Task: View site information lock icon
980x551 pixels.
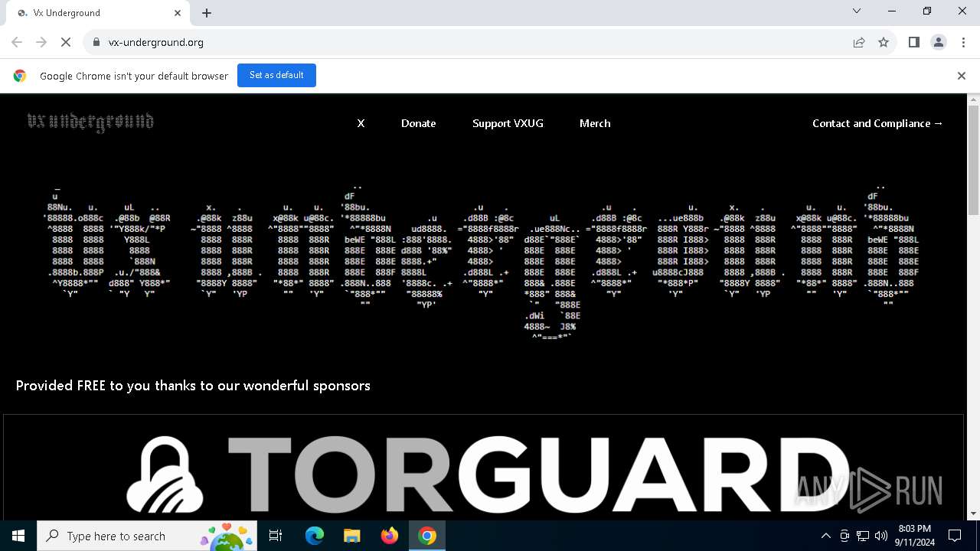Action: click(96, 42)
